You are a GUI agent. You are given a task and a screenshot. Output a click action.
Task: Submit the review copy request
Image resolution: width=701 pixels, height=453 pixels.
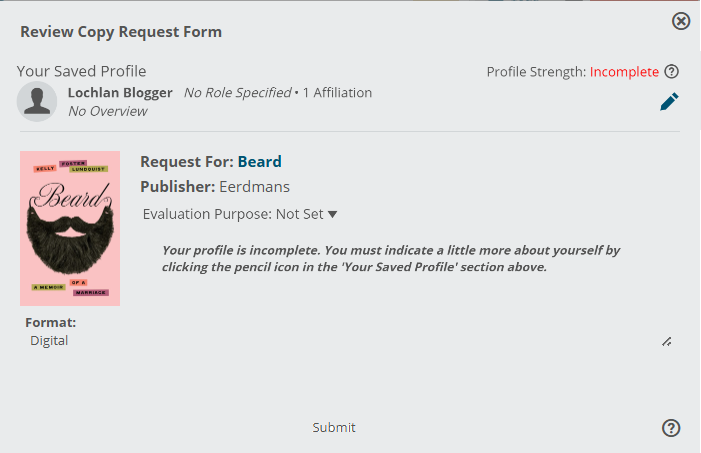[x=334, y=428]
